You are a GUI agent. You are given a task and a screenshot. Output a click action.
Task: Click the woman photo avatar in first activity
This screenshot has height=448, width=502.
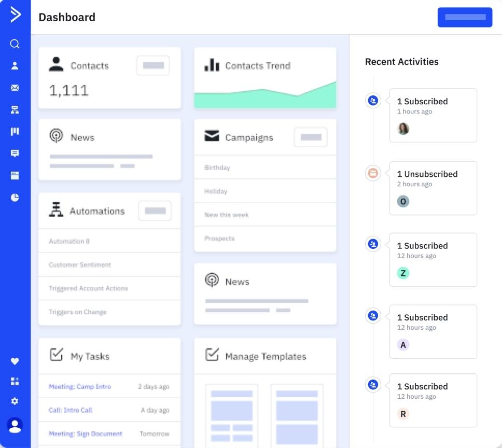click(x=403, y=129)
